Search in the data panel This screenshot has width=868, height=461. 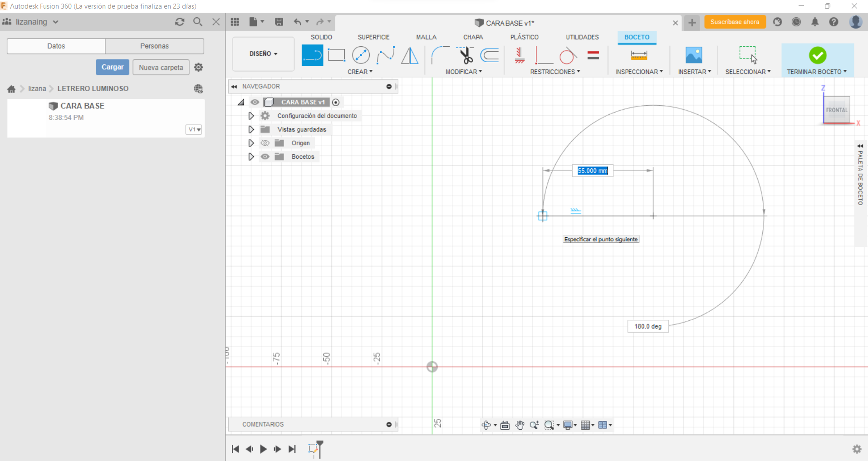[x=198, y=22]
